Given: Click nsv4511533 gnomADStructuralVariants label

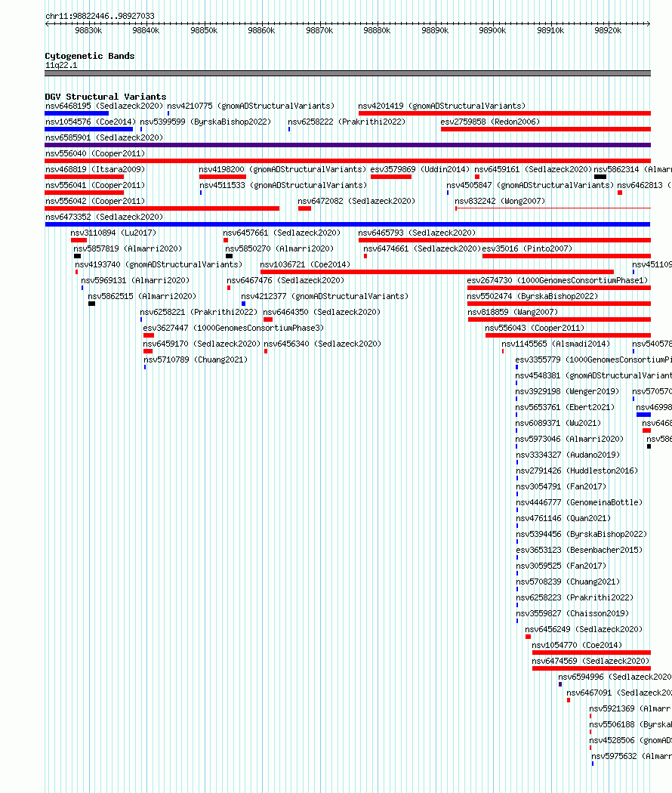Looking at the screenshot, I should (284, 185).
